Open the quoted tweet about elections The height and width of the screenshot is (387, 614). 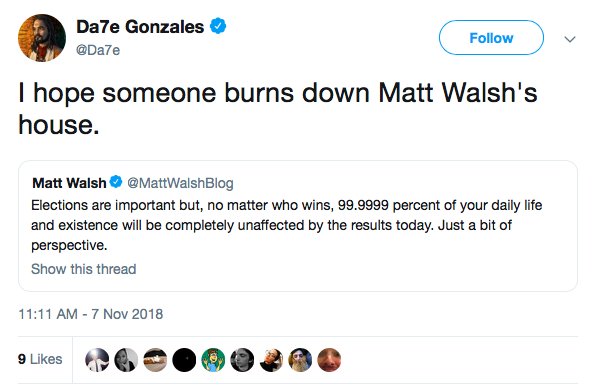point(298,226)
